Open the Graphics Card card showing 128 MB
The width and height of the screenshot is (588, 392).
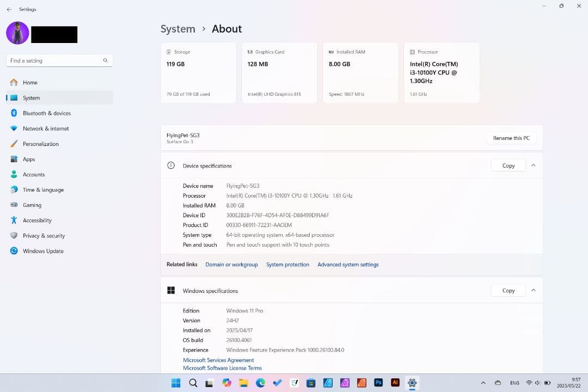pos(279,73)
